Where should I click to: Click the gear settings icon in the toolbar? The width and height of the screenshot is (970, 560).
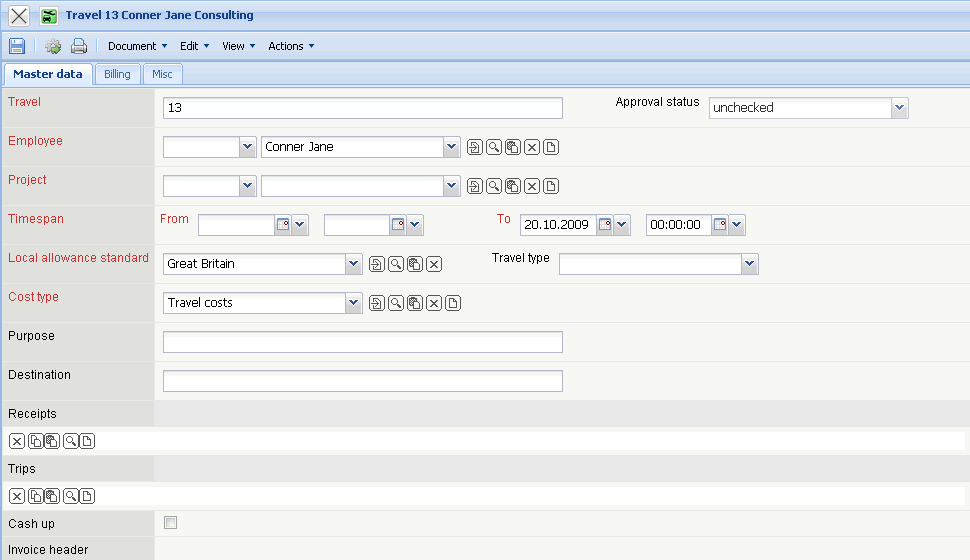[53, 46]
